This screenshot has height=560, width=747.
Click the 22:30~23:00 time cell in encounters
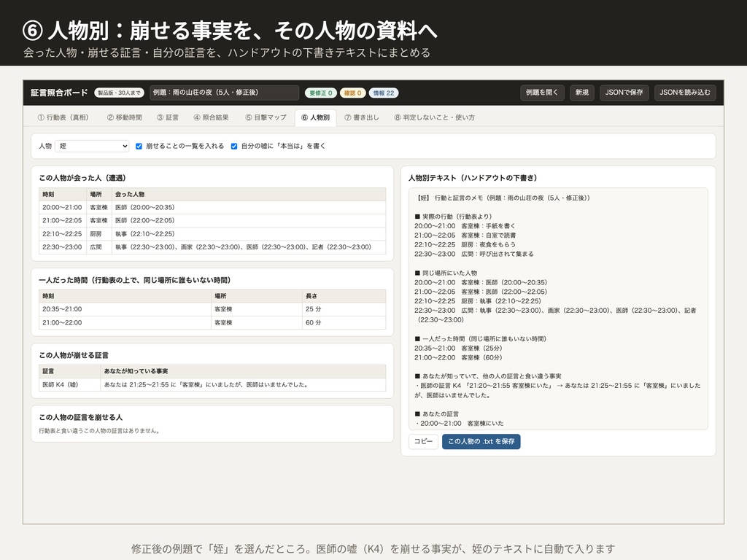click(x=63, y=247)
